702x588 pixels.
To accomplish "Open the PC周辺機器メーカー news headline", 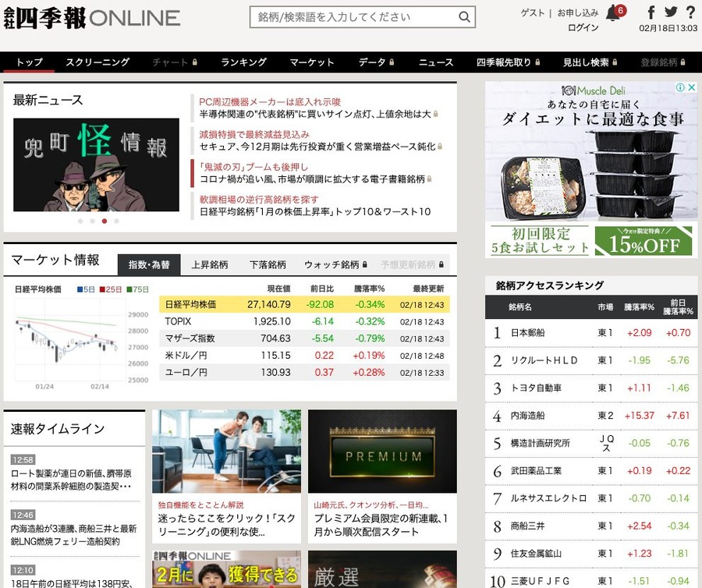I will (x=318, y=108).
